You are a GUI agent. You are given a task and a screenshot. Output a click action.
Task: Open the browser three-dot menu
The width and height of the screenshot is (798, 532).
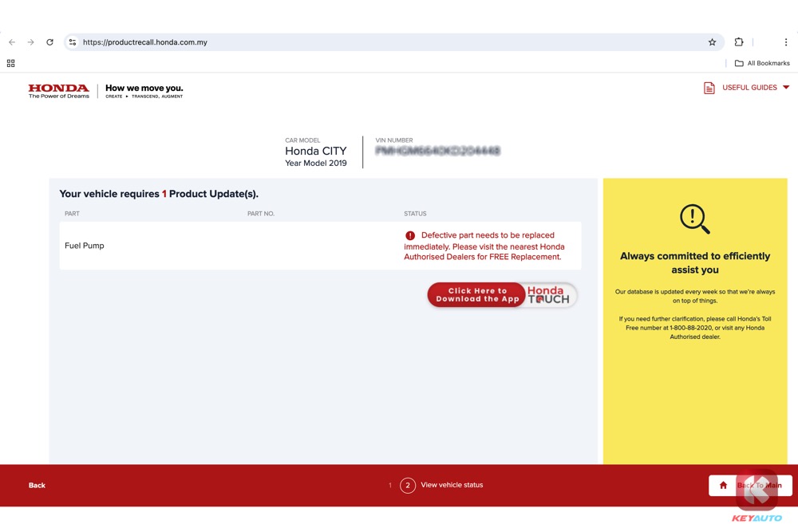coord(785,42)
